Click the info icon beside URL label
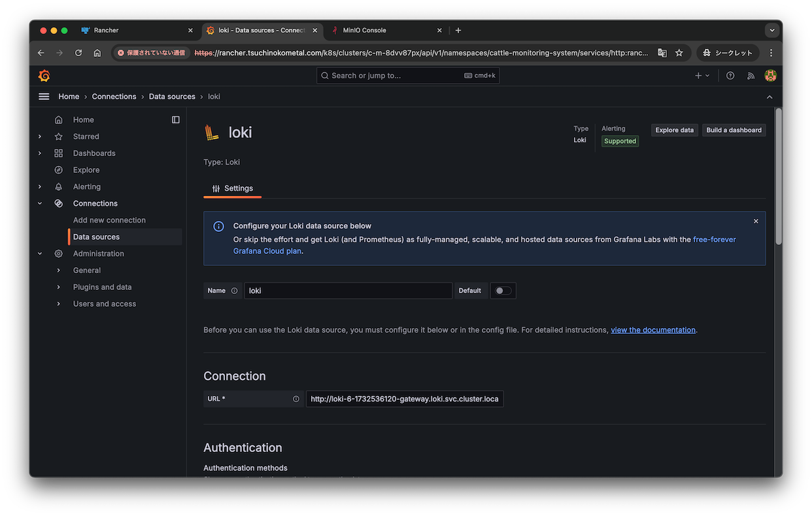 tap(296, 399)
